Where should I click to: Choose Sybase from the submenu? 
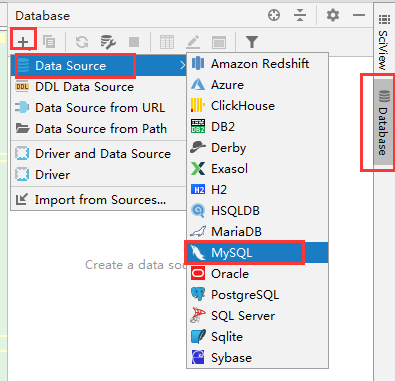click(257, 358)
